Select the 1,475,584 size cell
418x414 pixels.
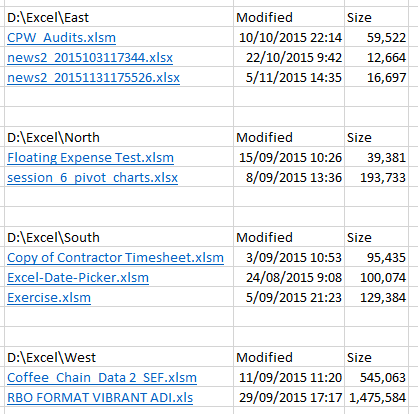click(376, 397)
